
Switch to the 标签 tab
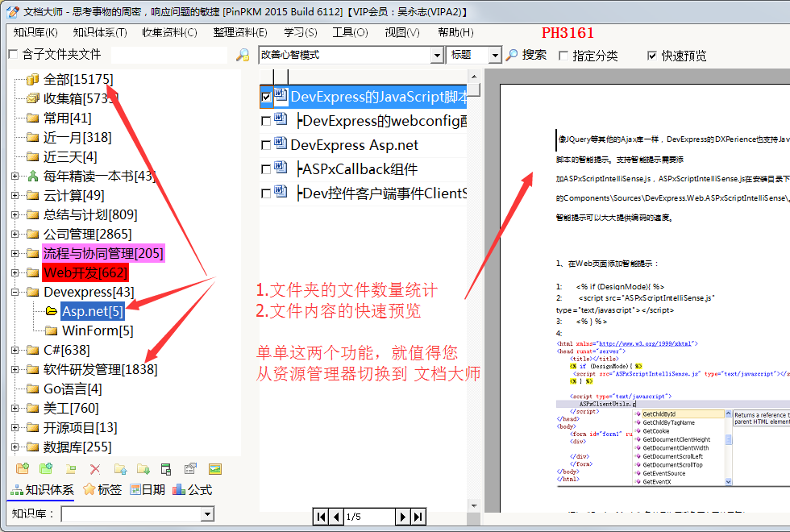tap(102, 489)
